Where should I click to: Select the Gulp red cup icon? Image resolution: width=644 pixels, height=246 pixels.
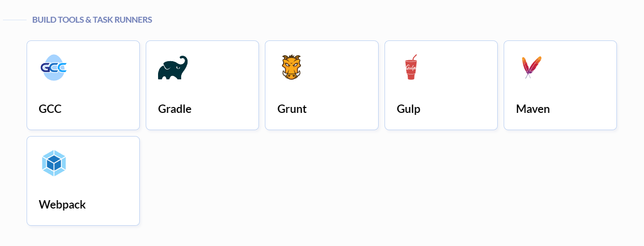click(411, 67)
